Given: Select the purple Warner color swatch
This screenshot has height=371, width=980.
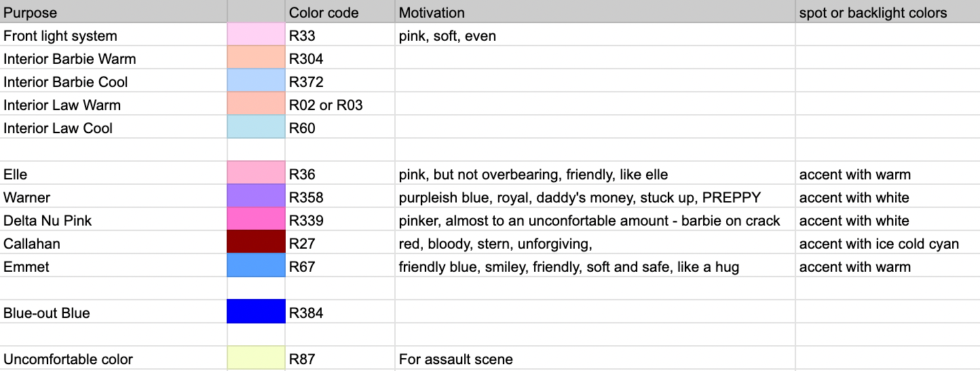Looking at the screenshot, I should pos(256,197).
